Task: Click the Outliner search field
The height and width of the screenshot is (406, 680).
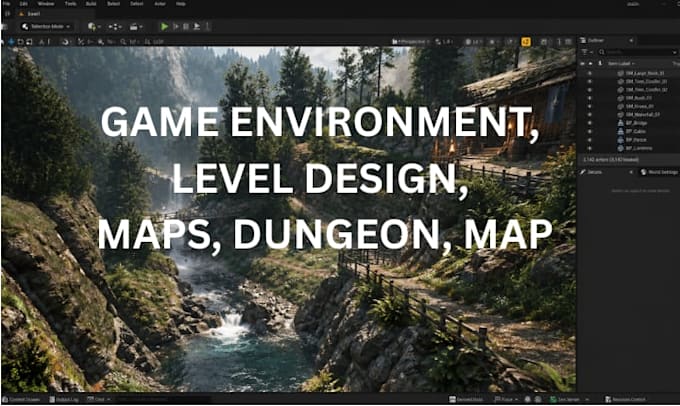Action: 637,52
